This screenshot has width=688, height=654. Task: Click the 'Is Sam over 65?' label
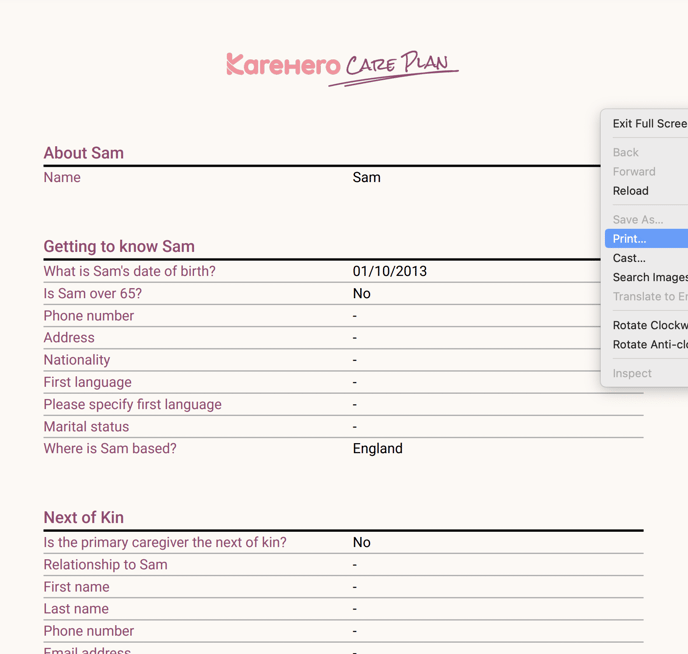[x=93, y=294]
